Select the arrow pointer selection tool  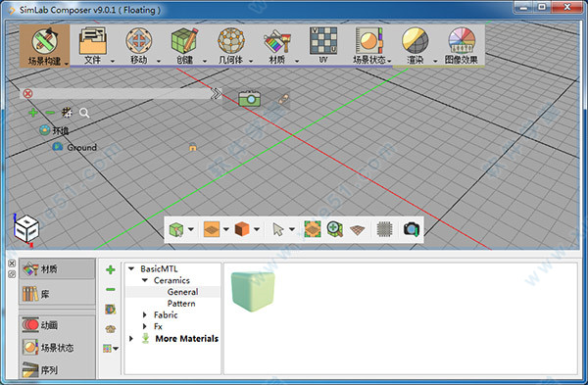278,229
